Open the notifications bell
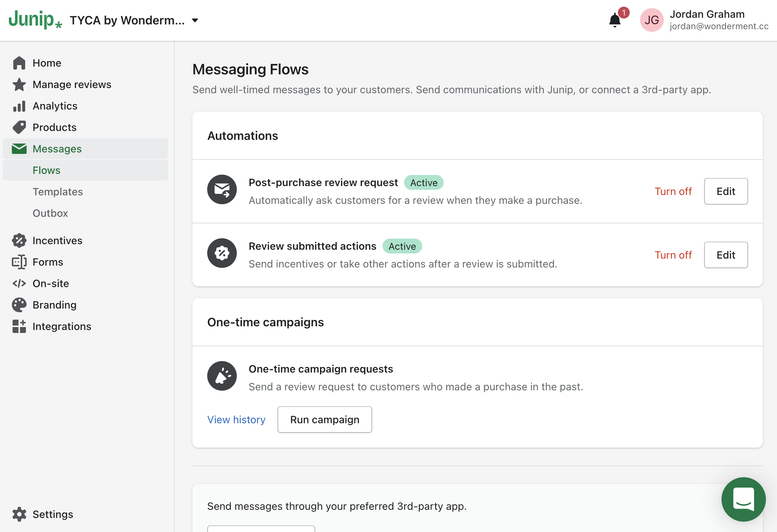The height and width of the screenshot is (532, 777). 615,20
